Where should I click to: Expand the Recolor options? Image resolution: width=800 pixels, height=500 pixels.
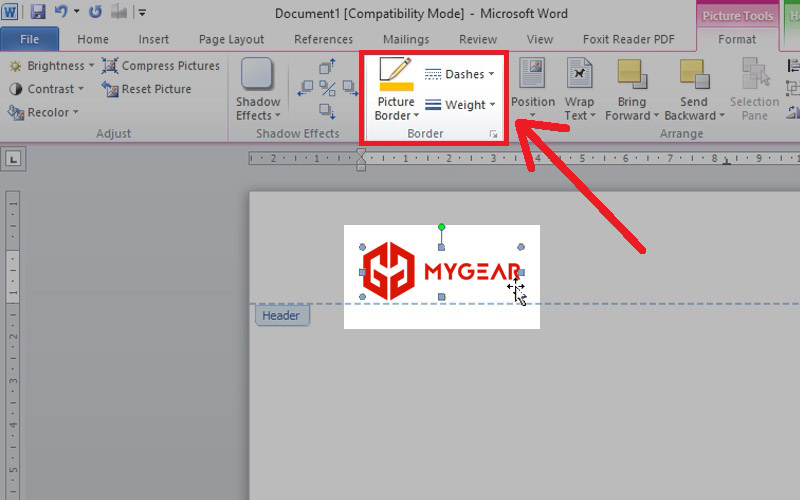tap(46, 112)
